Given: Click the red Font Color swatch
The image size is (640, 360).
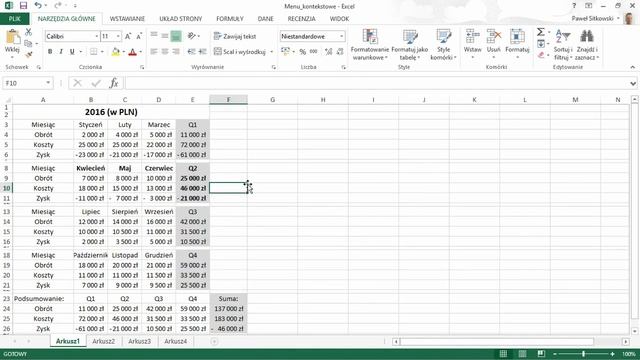Looking at the screenshot, I should (x=133, y=52).
